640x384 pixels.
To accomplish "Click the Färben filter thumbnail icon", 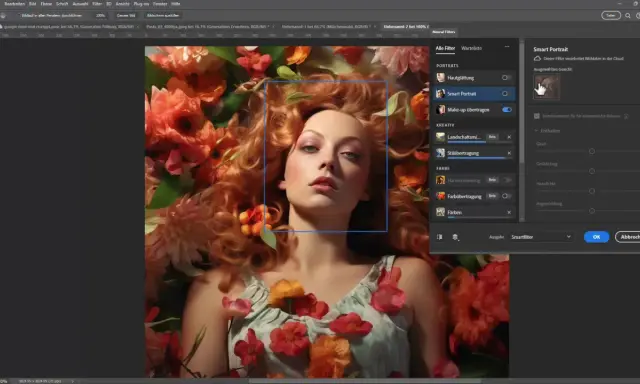I will tap(440, 212).
